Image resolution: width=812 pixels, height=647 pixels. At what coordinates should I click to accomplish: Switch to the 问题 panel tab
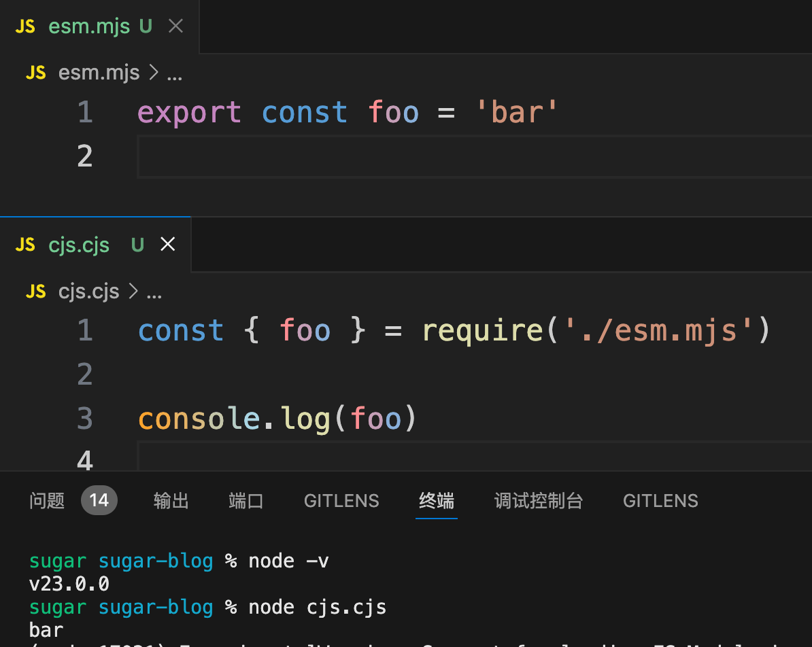click(47, 501)
